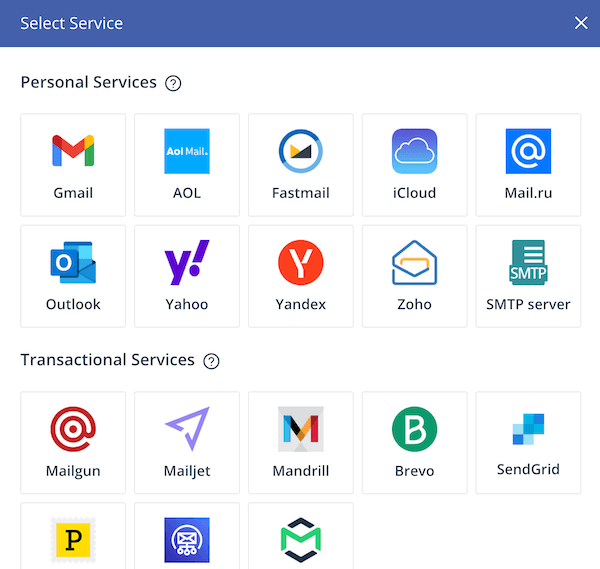
Task: Select iCloud mail service
Action: coord(414,165)
